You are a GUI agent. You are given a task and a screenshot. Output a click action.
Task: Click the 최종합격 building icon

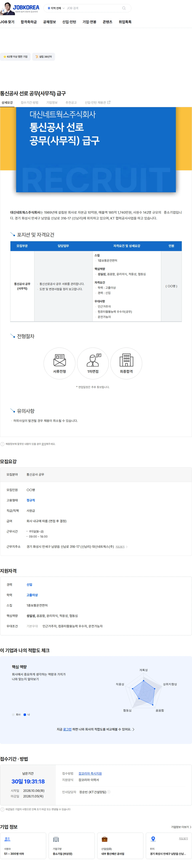coord(127,360)
